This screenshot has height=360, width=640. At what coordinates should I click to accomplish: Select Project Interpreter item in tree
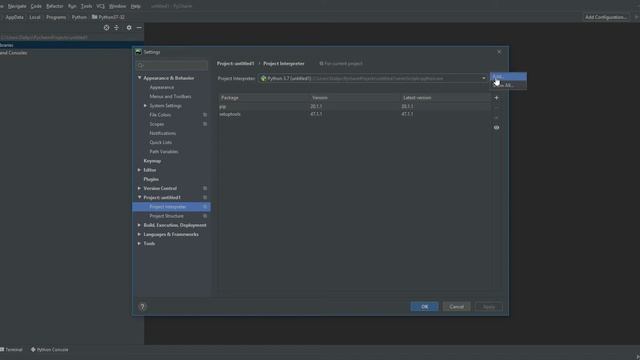tap(171, 207)
